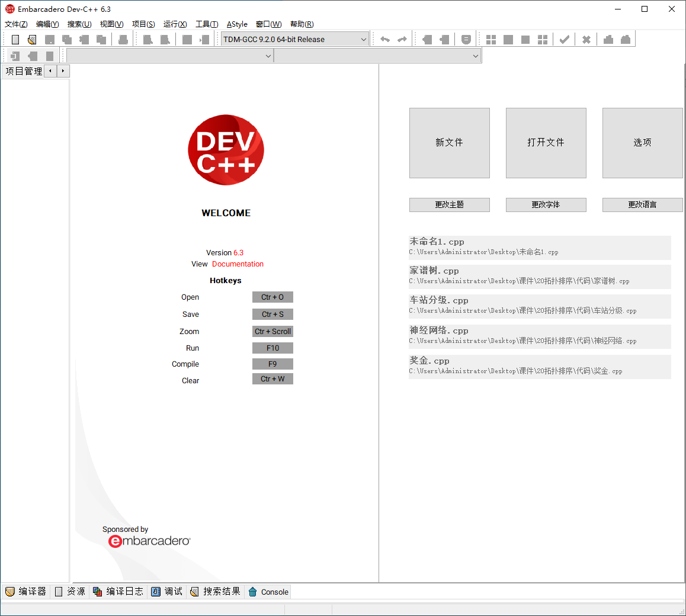Click the Rebuild All grid icon
The height and width of the screenshot is (616, 686).
[x=543, y=39]
